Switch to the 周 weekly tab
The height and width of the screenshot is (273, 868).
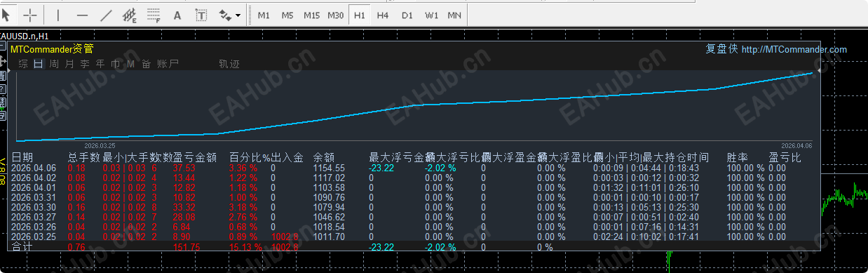pyautogui.click(x=54, y=64)
